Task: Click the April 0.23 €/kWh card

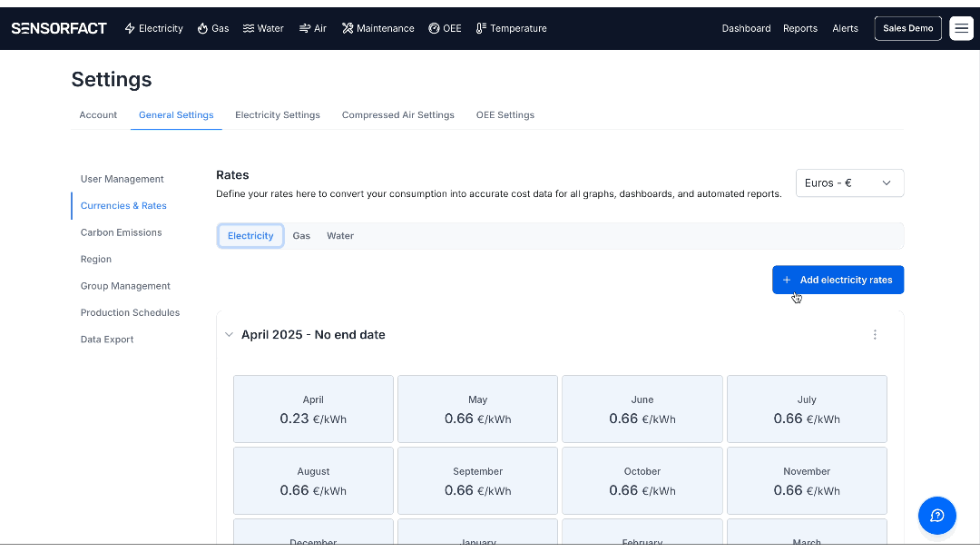Action: click(313, 409)
